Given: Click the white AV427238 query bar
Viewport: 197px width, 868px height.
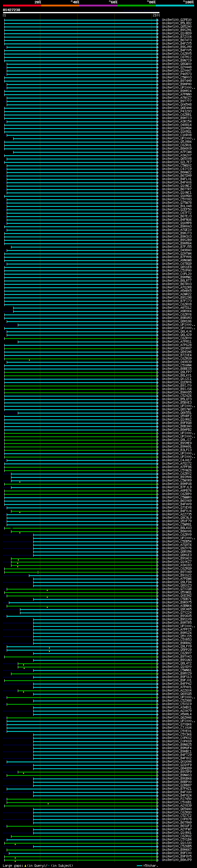Looking at the screenshot, I should [x=81, y=12].
